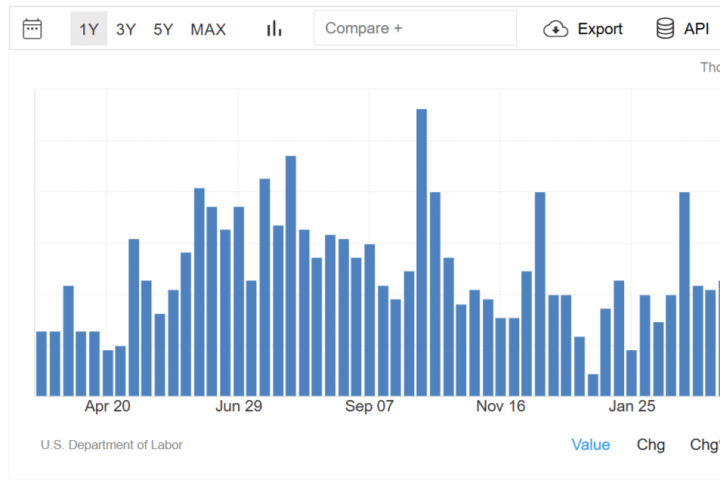
Task: Click the leftmost bar in the chart
Action: coord(42,363)
